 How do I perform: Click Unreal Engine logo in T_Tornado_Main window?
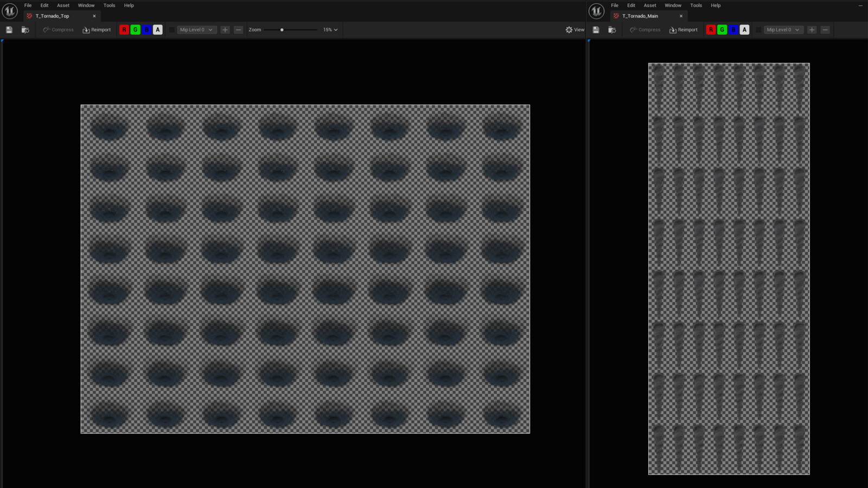coord(597,11)
